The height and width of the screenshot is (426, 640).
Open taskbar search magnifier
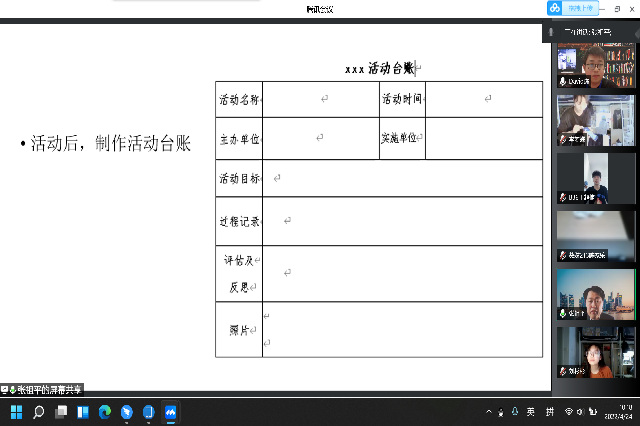coord(39,412)
